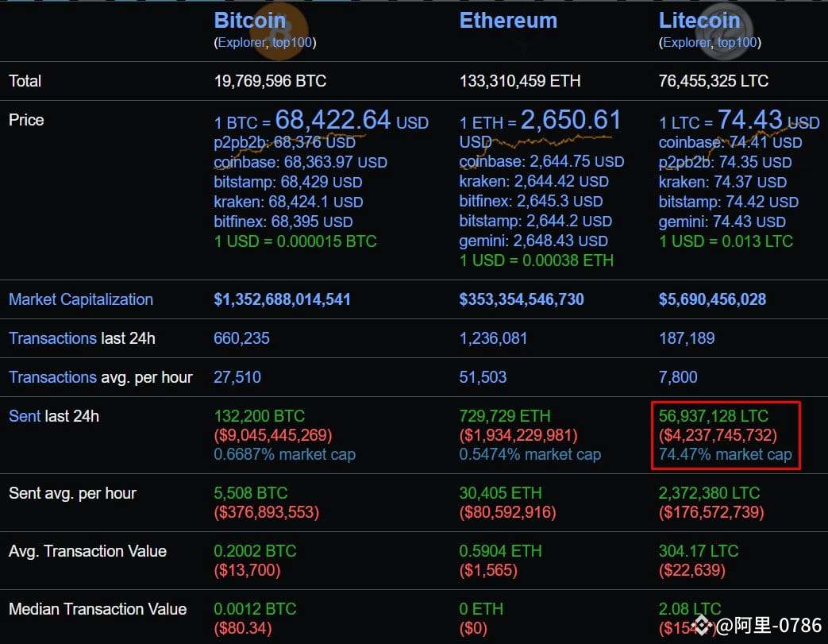Viewport: 828px width, 644px height.
Task: Click the faint Bitcoin coin logo
Action: pyautogui.click(x=281, y=32)
